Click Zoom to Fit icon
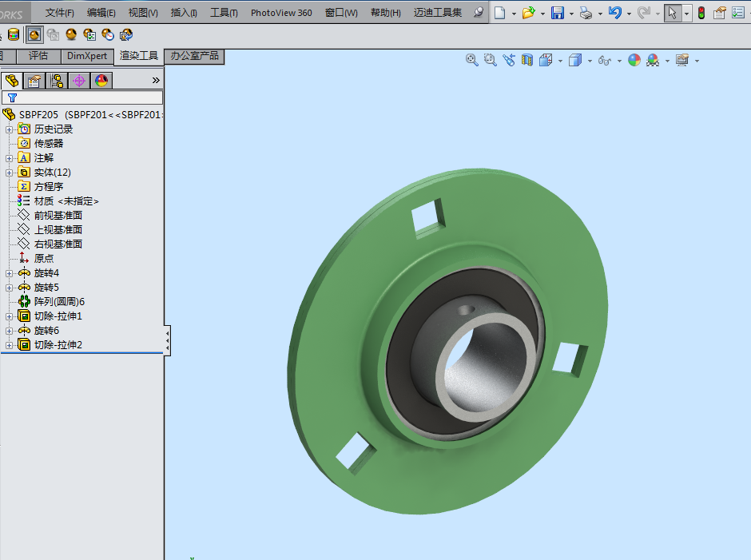Viewport: 751px width, 560px height. 471,61
